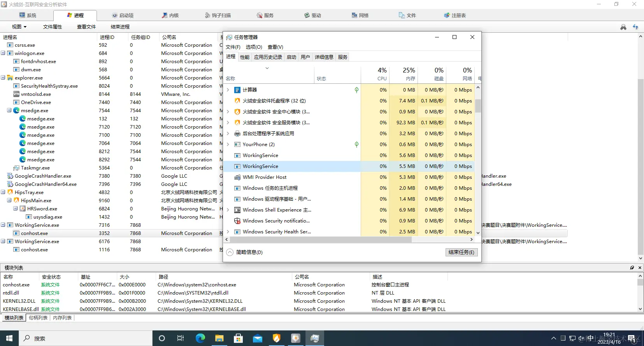The image size is (644, 346).
Task: Switch to 句柄列表 bottom tab
Action: [38, 318]
